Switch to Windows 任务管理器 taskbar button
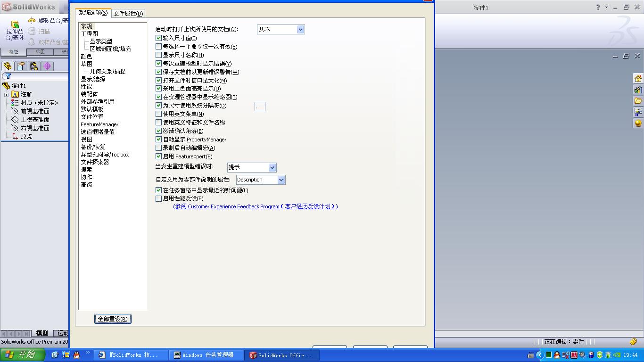The width and height of the screenshot is (644, 362). 207,355
